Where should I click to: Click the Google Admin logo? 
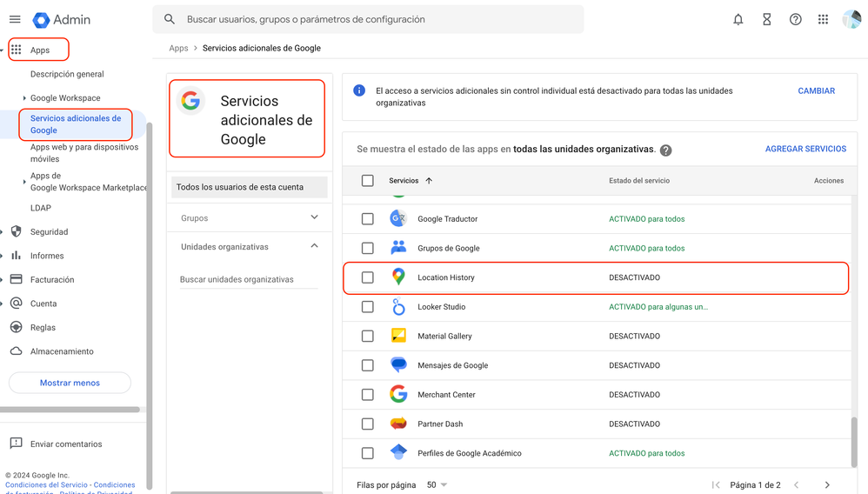(61, 19)
